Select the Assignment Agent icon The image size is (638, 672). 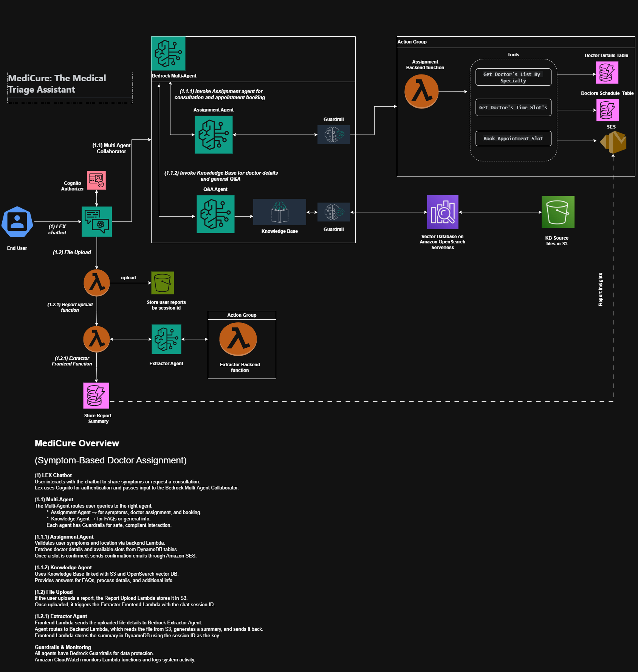coord(214,135)
